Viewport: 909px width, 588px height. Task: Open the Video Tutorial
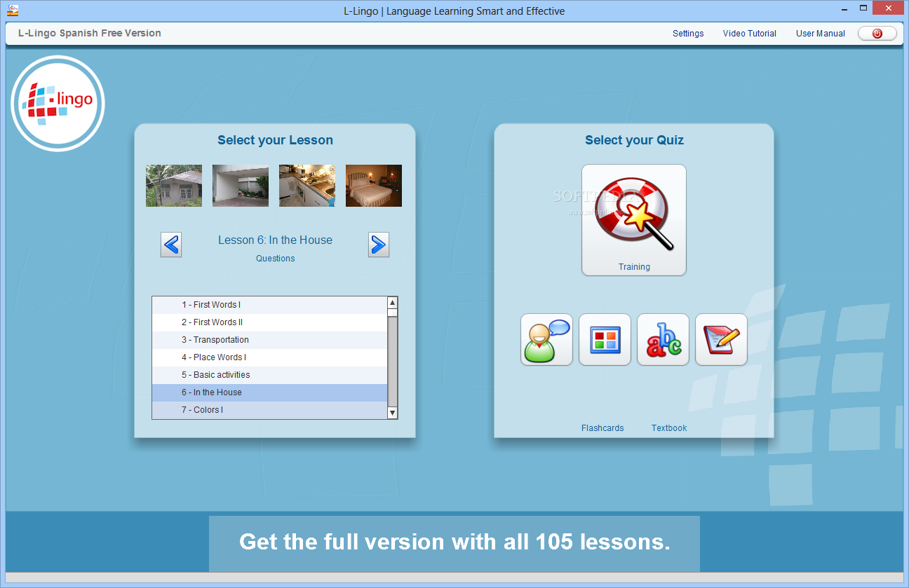point(750,34)
